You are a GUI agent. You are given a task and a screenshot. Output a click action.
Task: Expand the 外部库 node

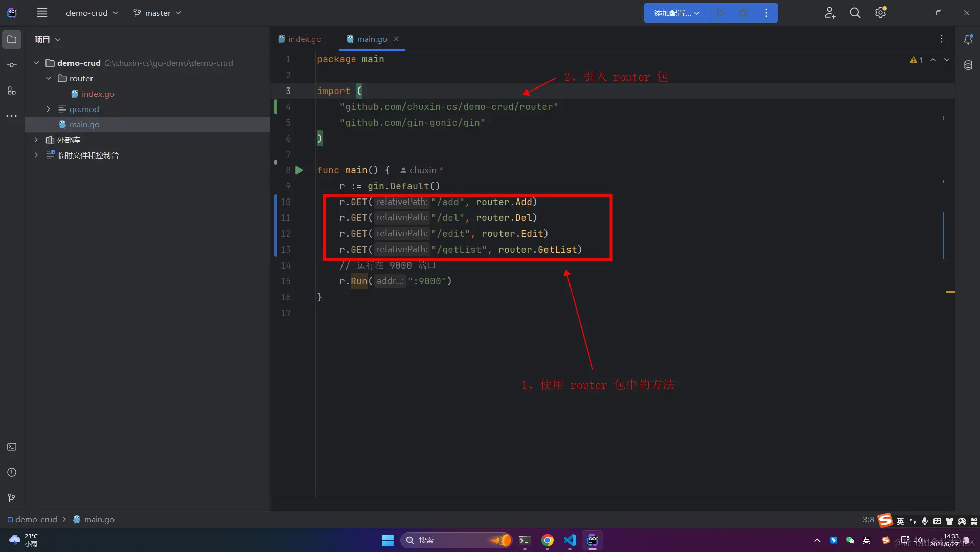(x=36, y=140)
